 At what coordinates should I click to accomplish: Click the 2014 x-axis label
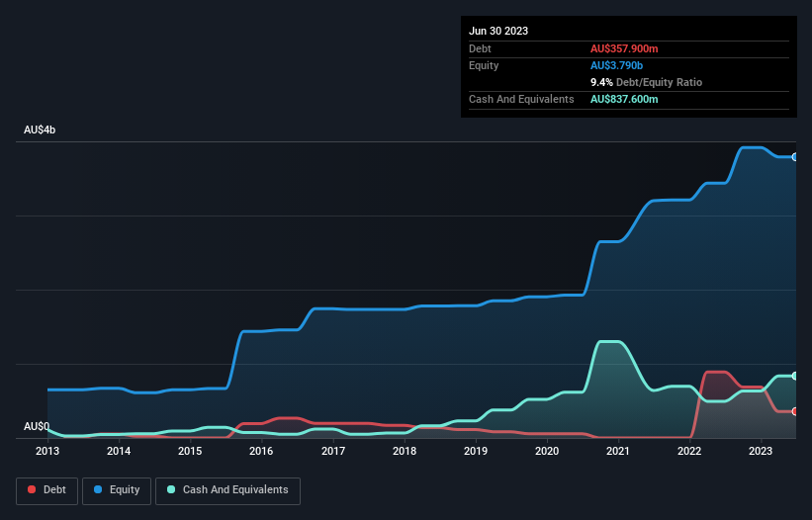[119, 451]
